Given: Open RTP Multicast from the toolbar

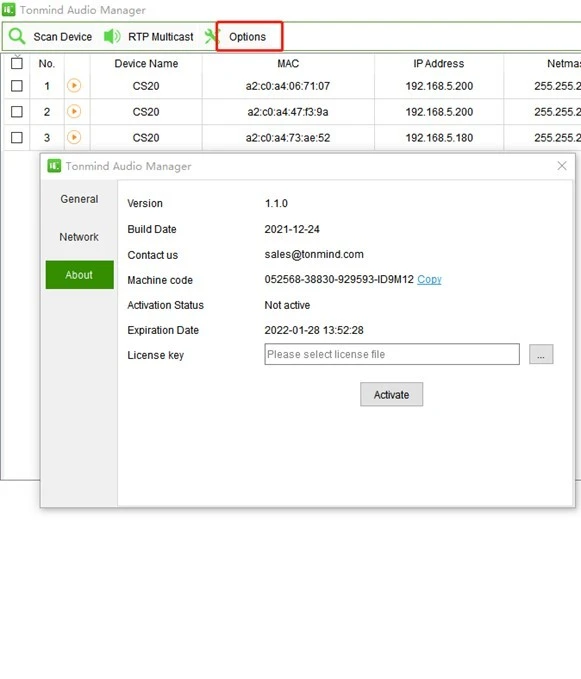Looking at the screenshot, I should coord(161,37).
